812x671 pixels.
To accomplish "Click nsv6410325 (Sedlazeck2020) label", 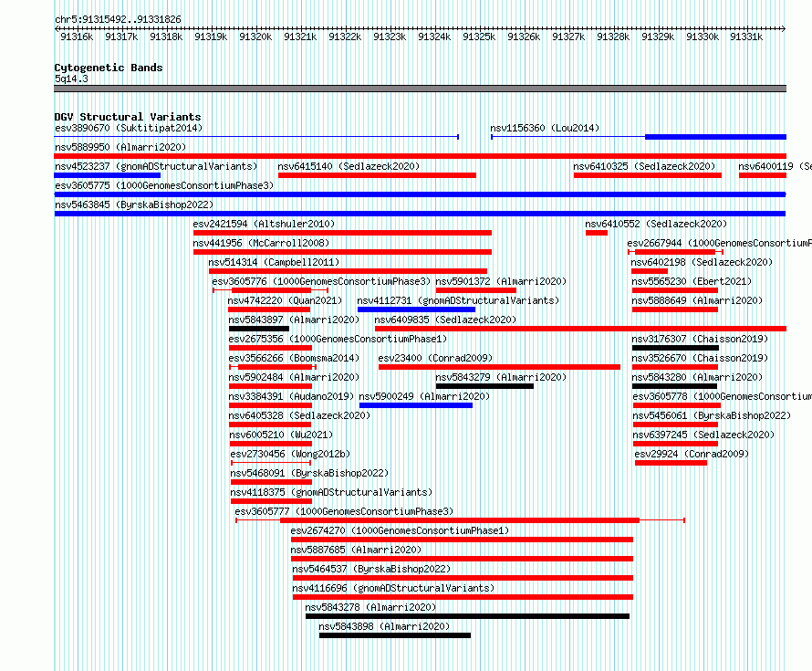I will pyautogui.click(x=644, y=166).
